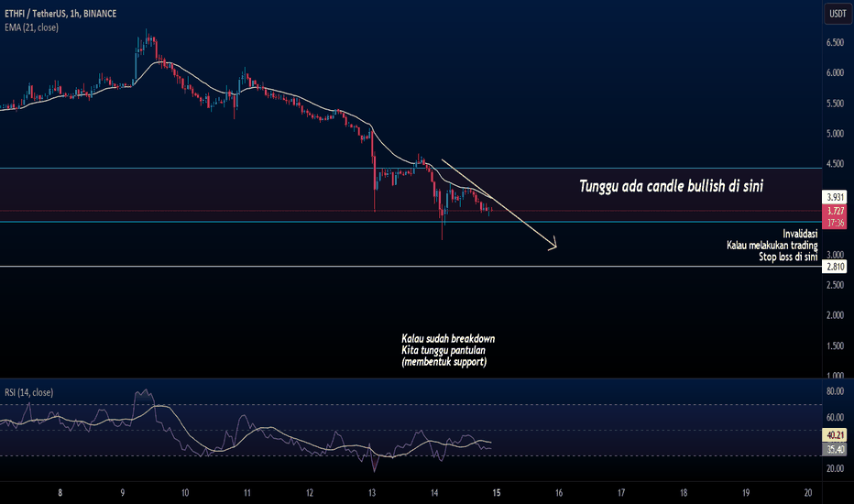The width and height of the screenshot is (854, 504).
Task: Click the 35.40 RSI value label
Action: pos(835,449)
